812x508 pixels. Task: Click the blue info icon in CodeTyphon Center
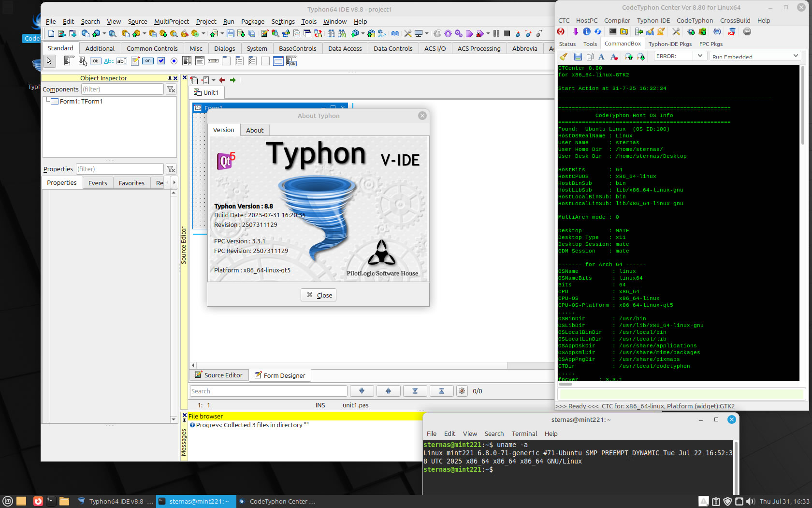click(x=587, y=31)
